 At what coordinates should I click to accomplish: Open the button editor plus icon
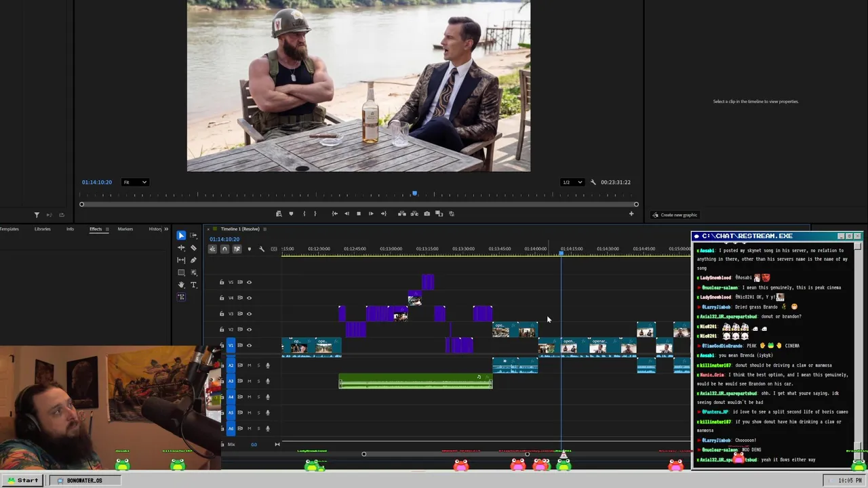(631, 213)
